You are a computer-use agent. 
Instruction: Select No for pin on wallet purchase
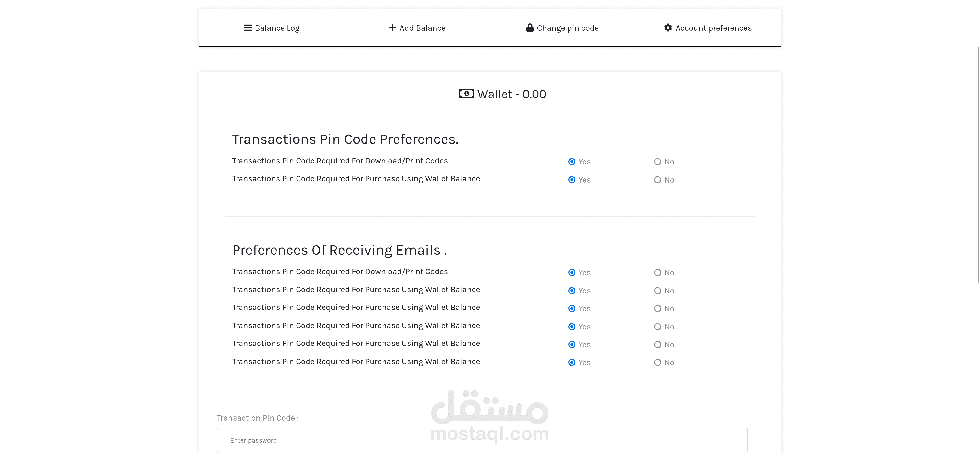[x=657, y=180]
